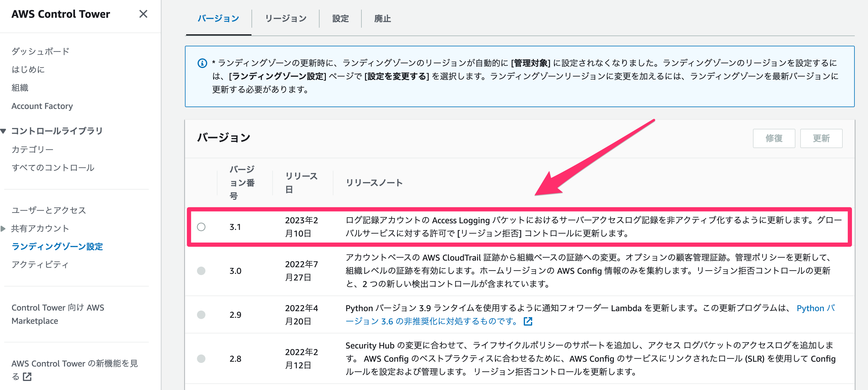Click version number 2.8 cell
Screen dimensions: 868x390
pyautogui.click(x=235, y=359)
